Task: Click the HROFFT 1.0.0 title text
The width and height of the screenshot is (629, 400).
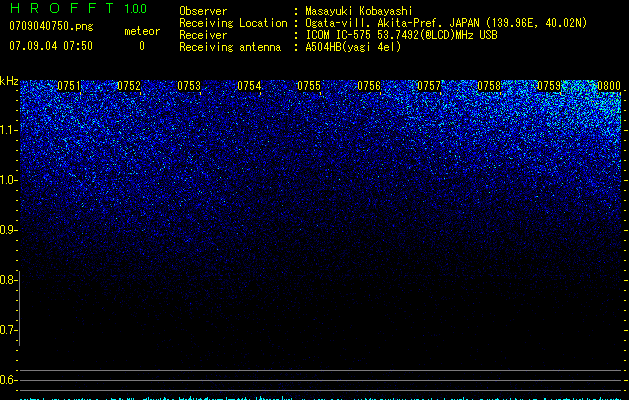Action: pos(78,8)
